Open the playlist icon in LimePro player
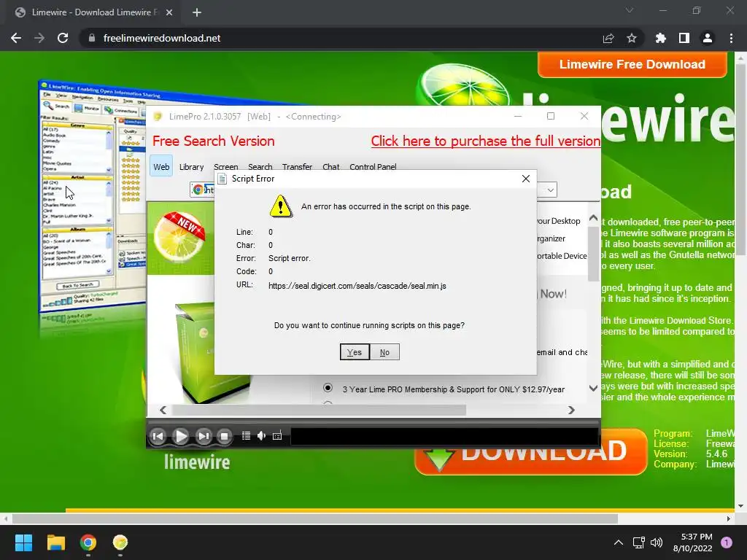The image size is (747, 560). [x=246, y=436]
